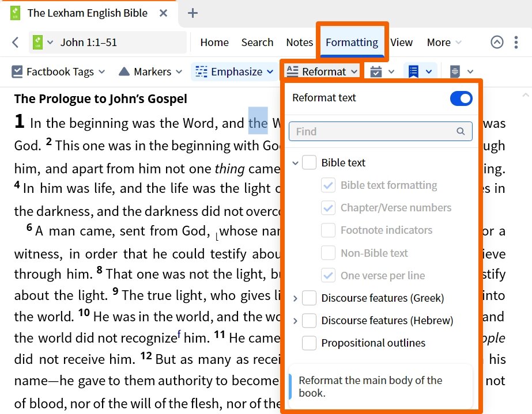Open the More menu
The height and width of the screenshot is (414, 532).
tap(444, 43)
